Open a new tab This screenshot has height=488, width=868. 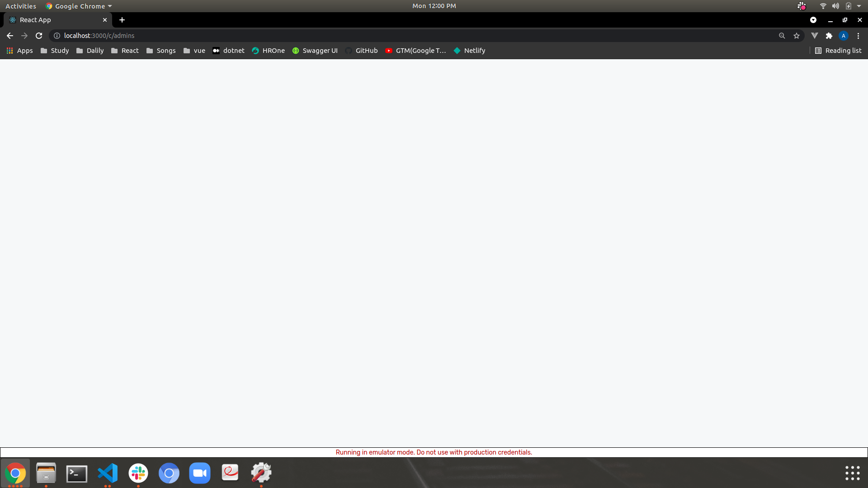coord(122,20)
